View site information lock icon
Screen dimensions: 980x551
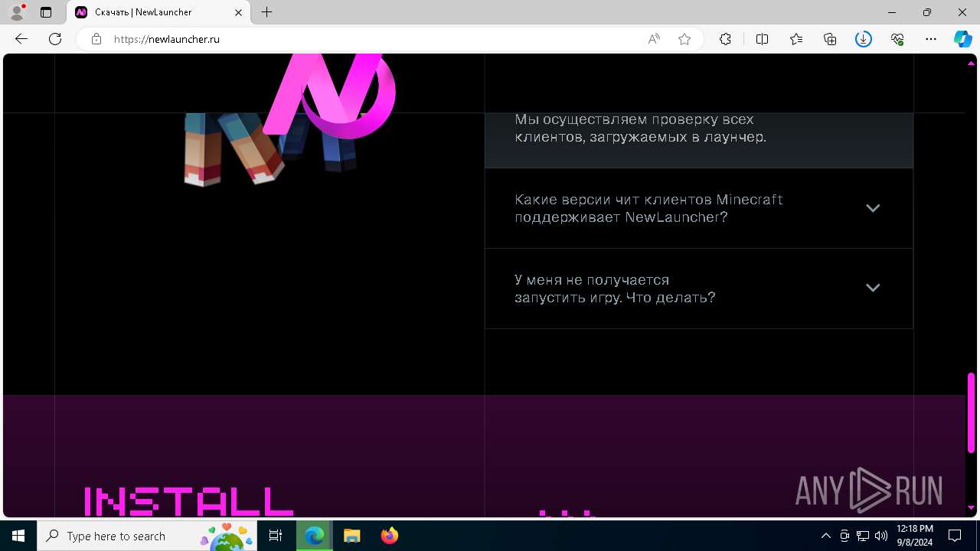coord(96,39)
